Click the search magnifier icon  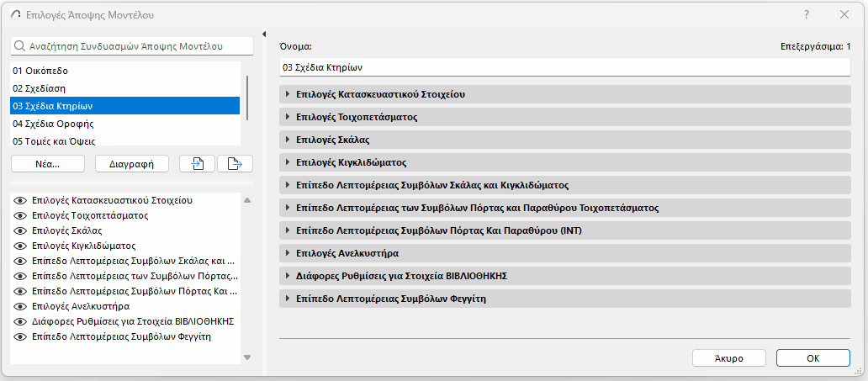coord(19,46)
